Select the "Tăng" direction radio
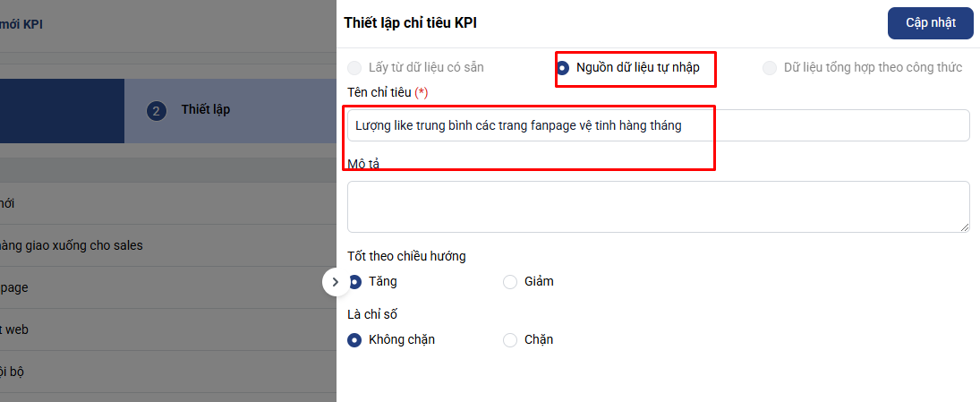The image size is (980, 402). [355, 282]
